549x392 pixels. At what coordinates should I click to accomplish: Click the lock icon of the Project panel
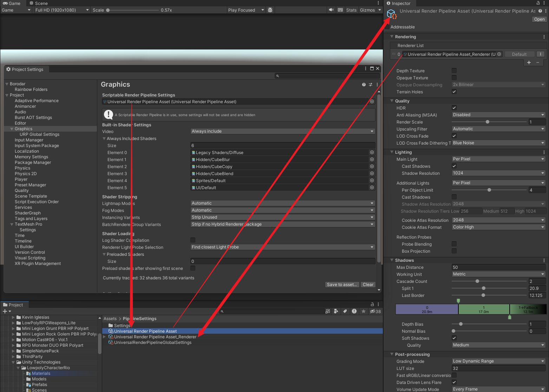tap(372, 304)
